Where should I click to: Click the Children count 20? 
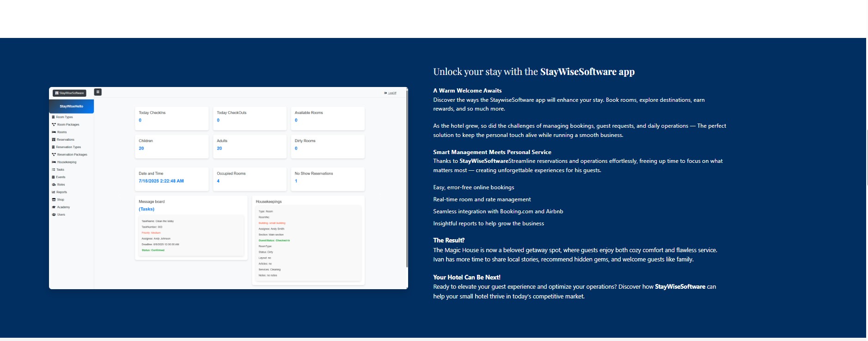point(141,149)
